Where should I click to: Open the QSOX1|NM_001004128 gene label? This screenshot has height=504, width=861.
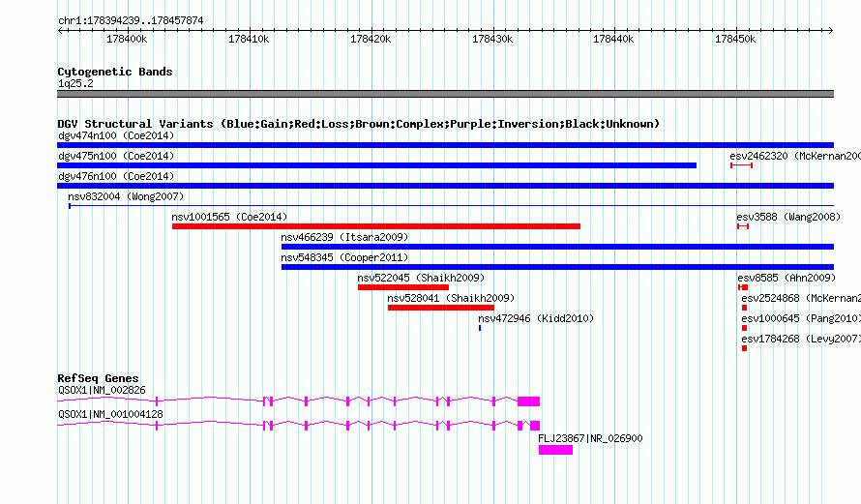click(x=111, y=414)
